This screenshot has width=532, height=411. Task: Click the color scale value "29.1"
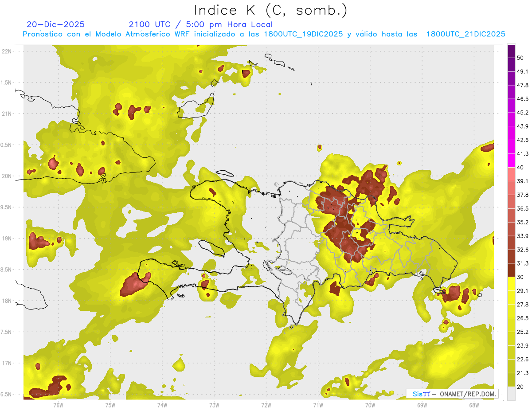click(523, 291)
